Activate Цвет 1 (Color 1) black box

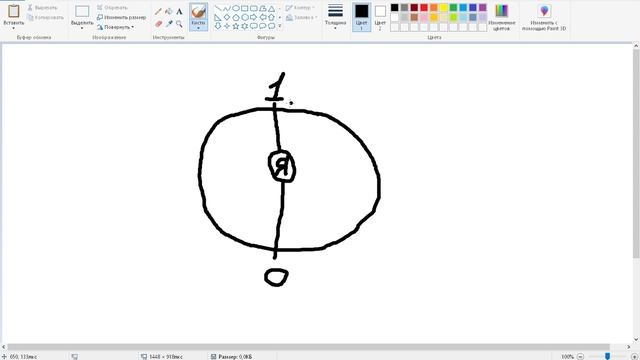coord(361,17)
